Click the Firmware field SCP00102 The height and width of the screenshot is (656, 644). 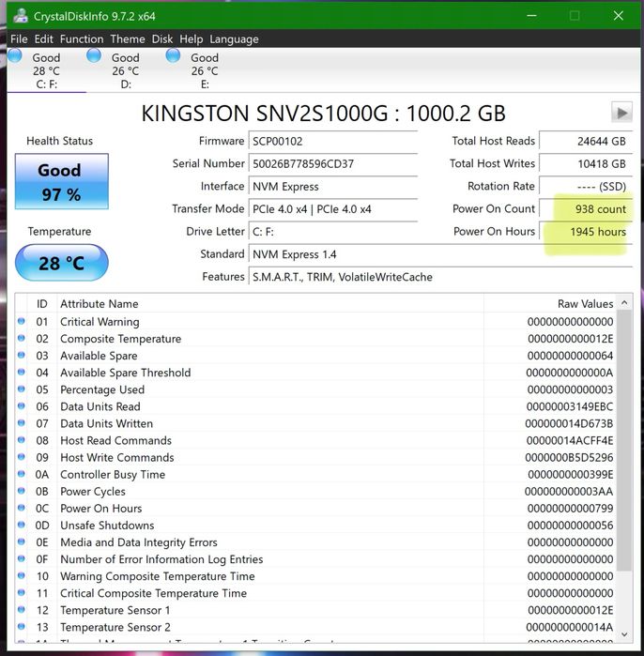pos(333,141)
